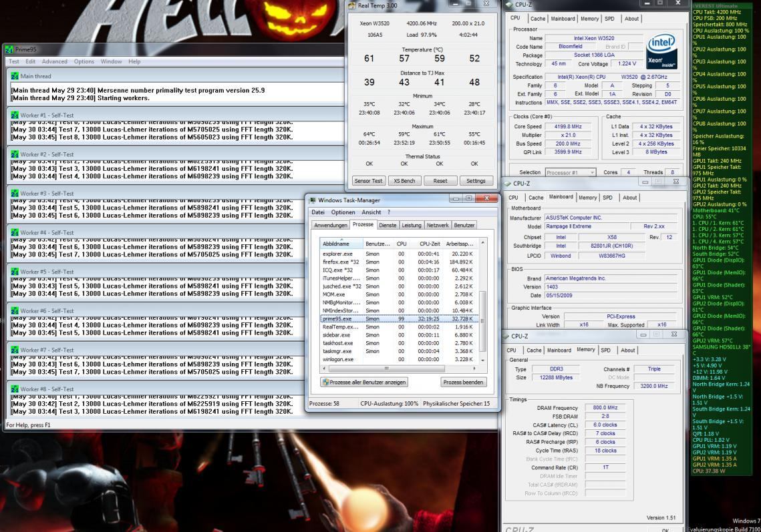
Task: Sort process list by Abbildname column
Action: click(x=341, y=244)
